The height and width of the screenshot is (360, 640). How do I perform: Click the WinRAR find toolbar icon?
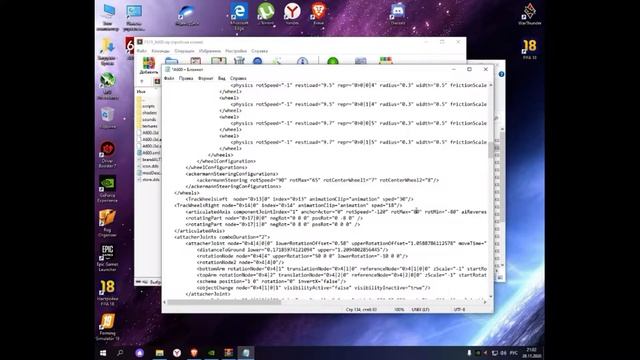pos(258,61)
